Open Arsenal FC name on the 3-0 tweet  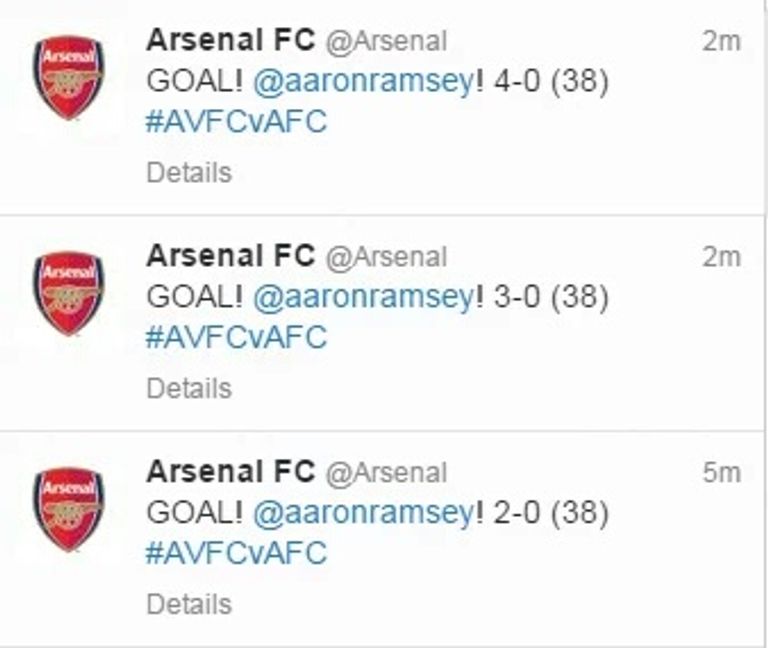231,256
